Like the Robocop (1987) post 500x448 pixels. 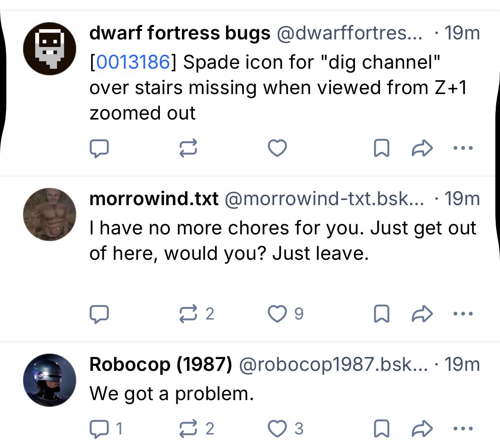pyautogui.click(x=277, y=429)
